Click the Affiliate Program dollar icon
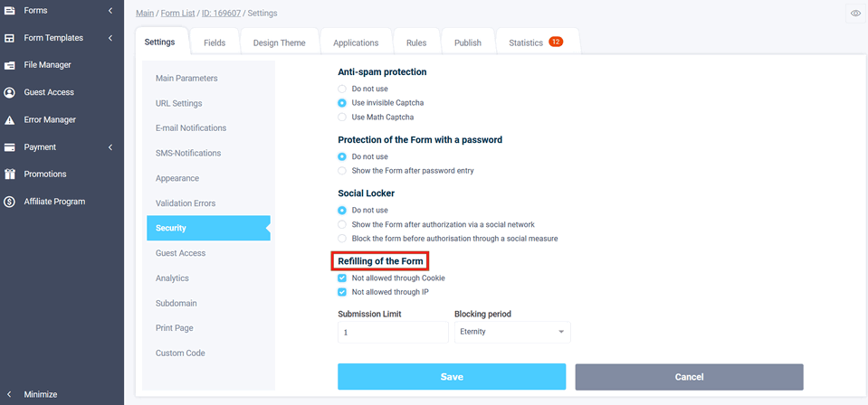Screen dimensions: 868x405 9,202
